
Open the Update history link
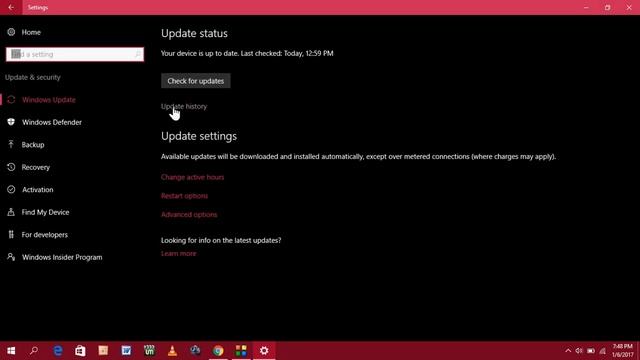pos(184,106)
